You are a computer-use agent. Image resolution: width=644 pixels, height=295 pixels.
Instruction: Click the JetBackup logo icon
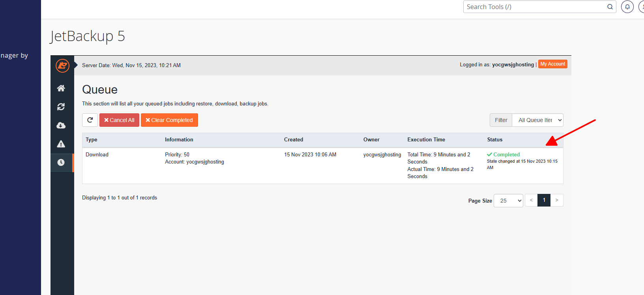point(62,66)
